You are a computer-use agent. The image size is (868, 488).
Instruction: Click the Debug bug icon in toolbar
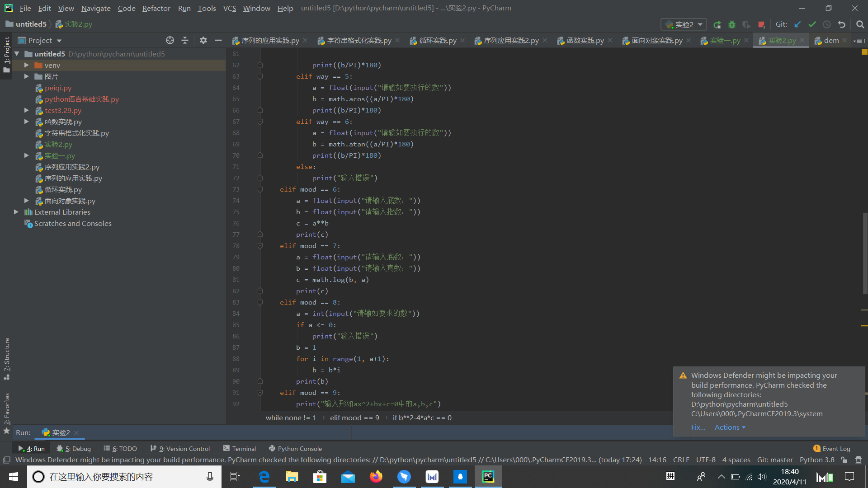click(x=731, y=24)
